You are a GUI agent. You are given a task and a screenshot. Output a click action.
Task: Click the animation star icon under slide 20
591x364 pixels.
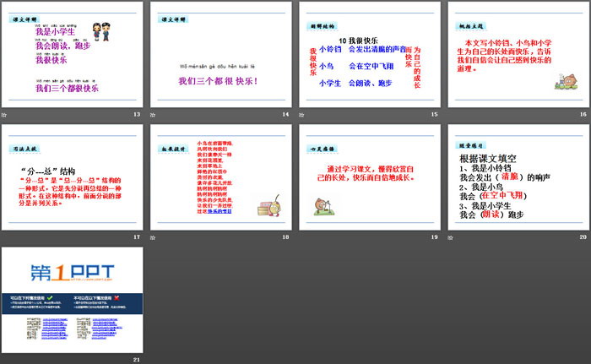coord(451,236)
